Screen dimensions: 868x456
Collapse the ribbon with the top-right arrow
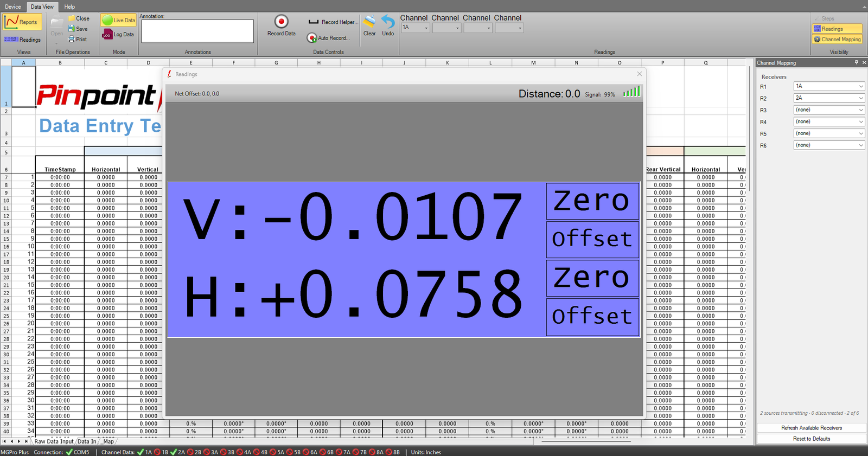pos(864,7)
